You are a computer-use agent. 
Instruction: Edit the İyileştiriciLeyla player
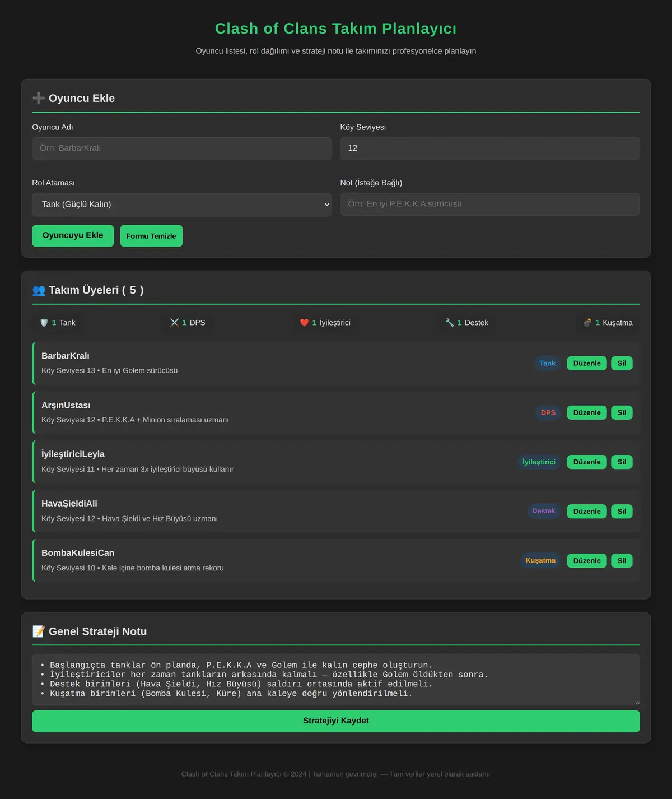(587, 462)
